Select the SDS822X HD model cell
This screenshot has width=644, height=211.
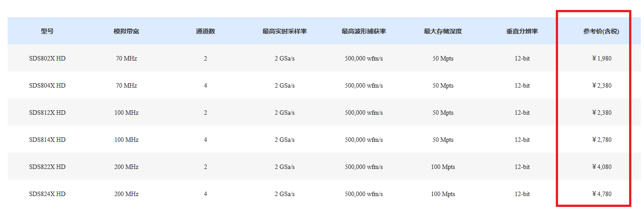pyautogui.click(x=47, y=167)
